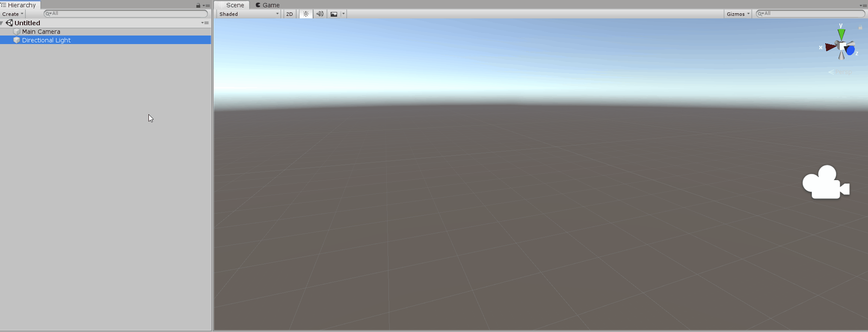The height and width of the screenshot is (332, 868).
Task: Lock the Hierarchy panel with the padlock icon
Action: [x=198, y=6]
